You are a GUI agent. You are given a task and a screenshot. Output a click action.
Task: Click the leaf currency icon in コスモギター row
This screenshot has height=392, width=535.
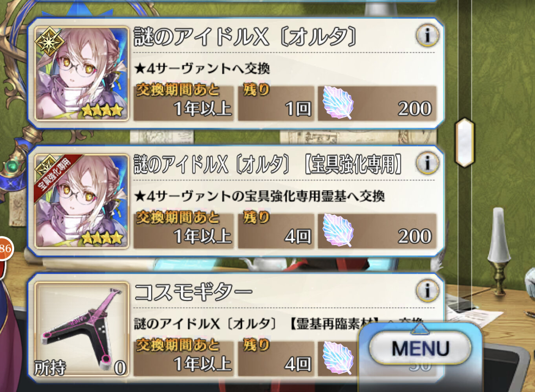click(338, 358)
